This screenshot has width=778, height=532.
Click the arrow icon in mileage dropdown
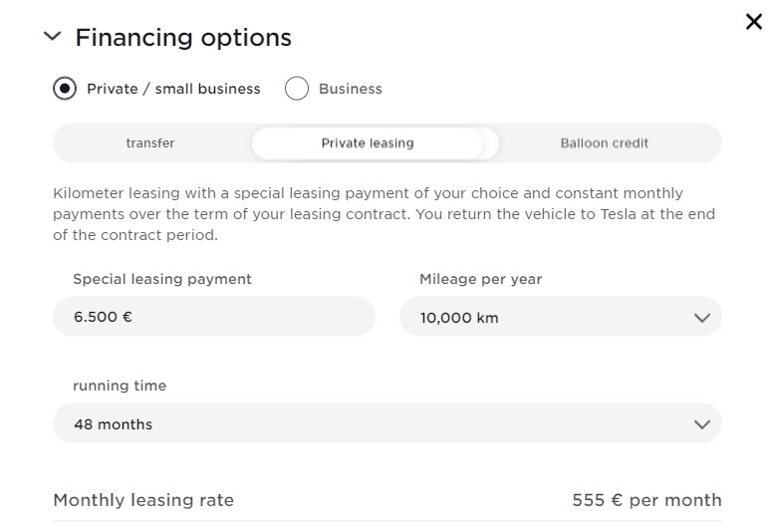point(701,318)
